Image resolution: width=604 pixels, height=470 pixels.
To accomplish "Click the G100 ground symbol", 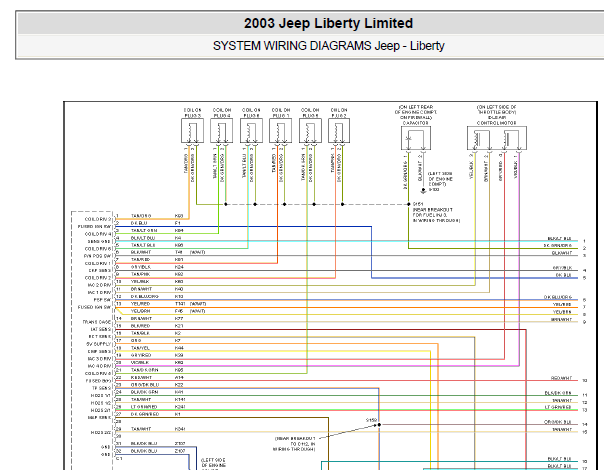I will pyautogui.click(x=423, y=191).
